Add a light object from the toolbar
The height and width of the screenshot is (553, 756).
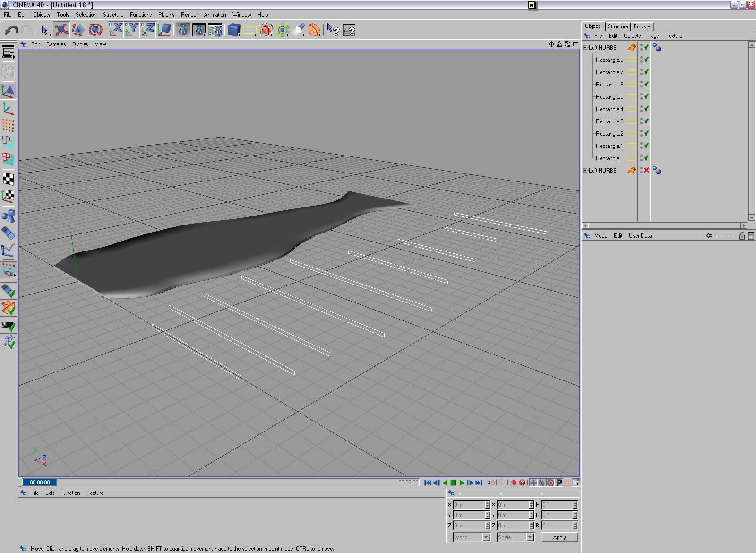(x=299, y=30)
